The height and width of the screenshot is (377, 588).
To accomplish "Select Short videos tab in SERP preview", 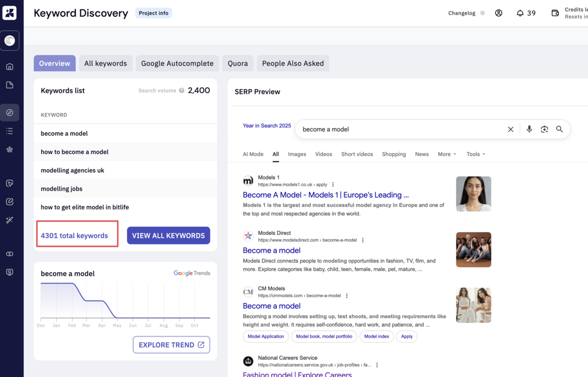I will pos(357,154).
